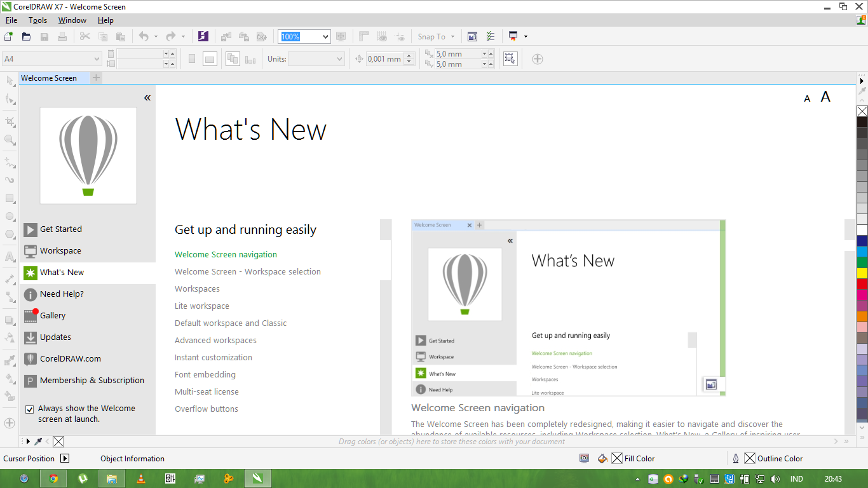Click the Import icon in toolbar
Screen dimensions: 868x488
226,37
